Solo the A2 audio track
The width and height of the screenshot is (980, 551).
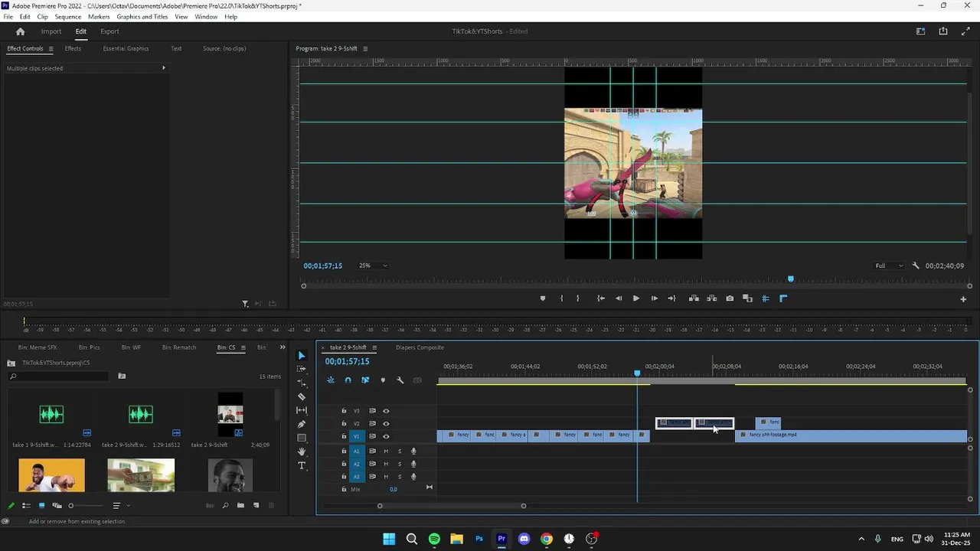pos(399,464)
